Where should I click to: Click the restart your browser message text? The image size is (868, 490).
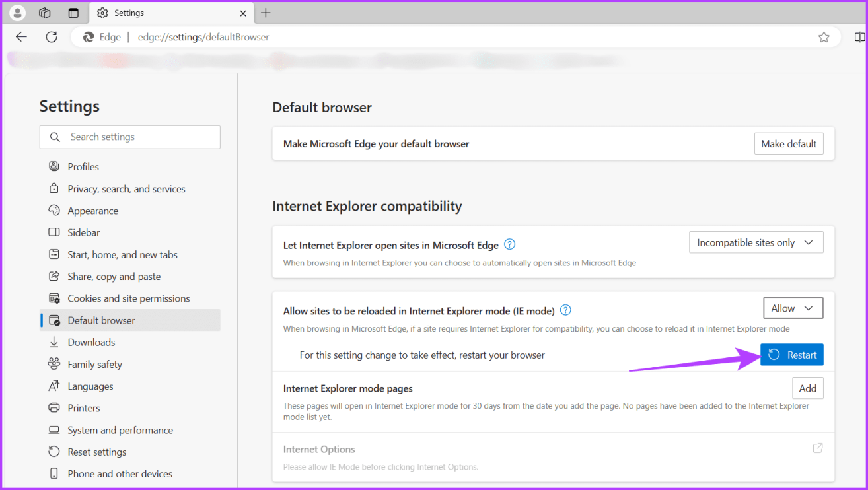click(422, 355)
